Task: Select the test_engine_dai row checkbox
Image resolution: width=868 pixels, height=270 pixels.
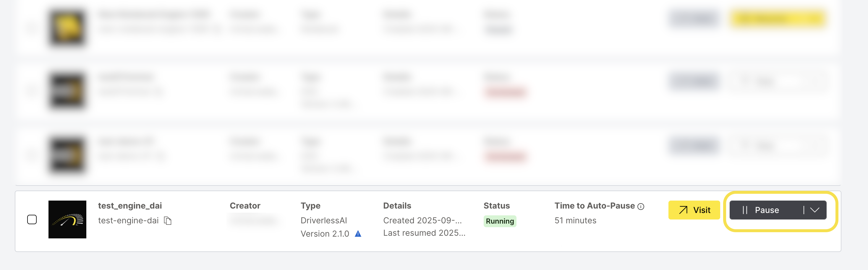Action: pos(32,219)
